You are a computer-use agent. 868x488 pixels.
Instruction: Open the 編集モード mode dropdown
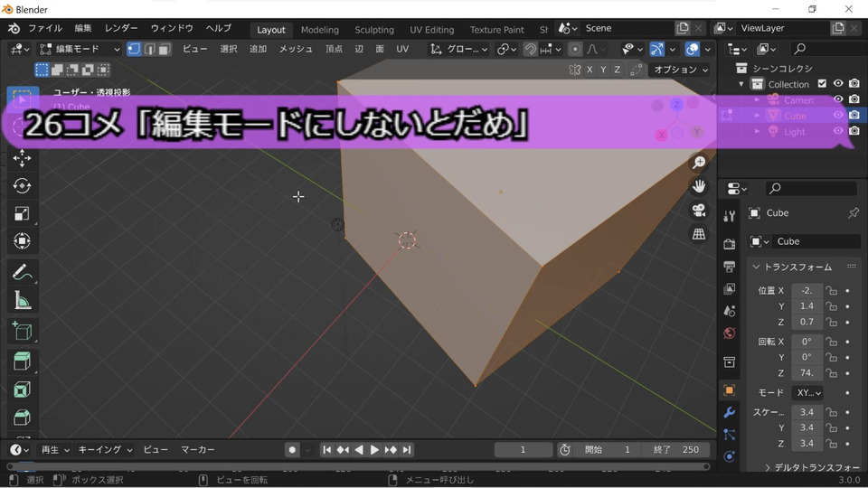pos(80,49)
